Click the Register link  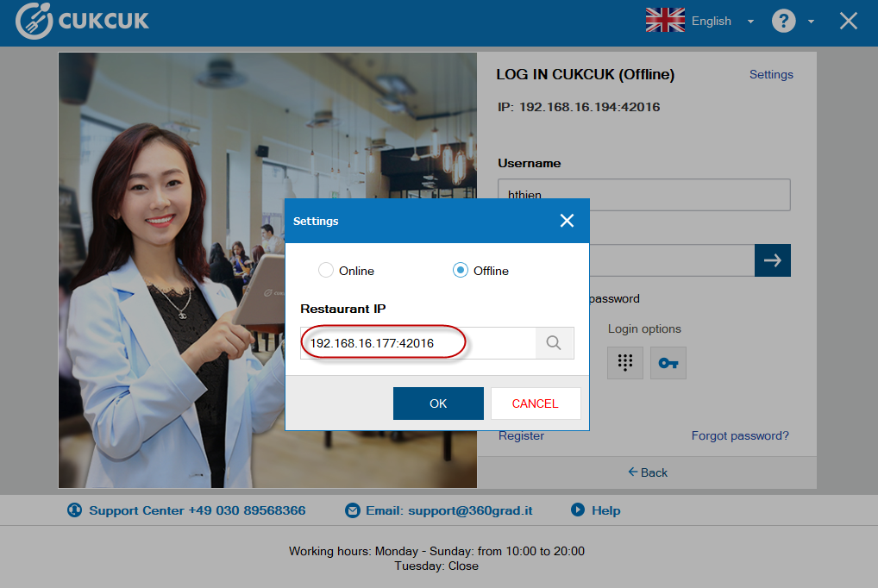click(x=521, y=436)
